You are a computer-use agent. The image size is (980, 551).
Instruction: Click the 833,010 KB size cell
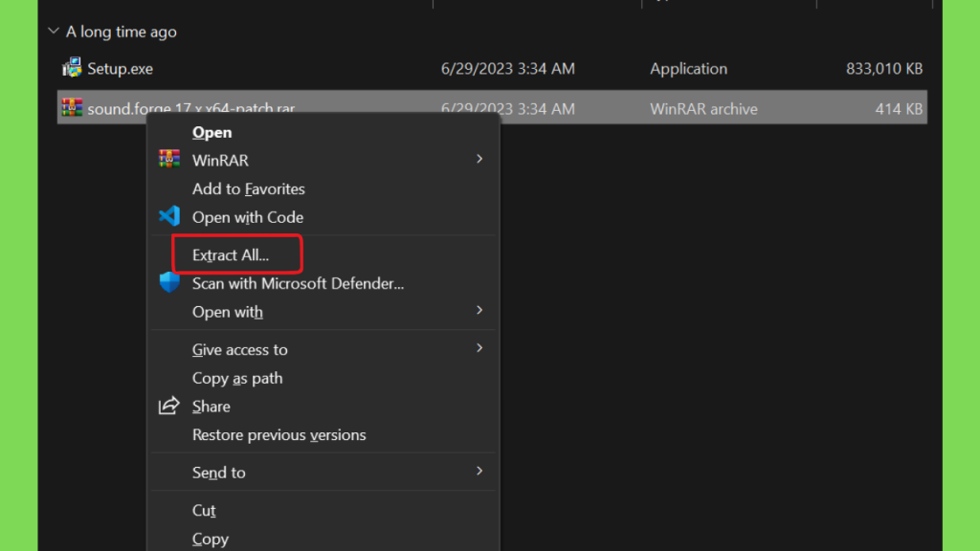pyautogui.click(x=883, y=69)
